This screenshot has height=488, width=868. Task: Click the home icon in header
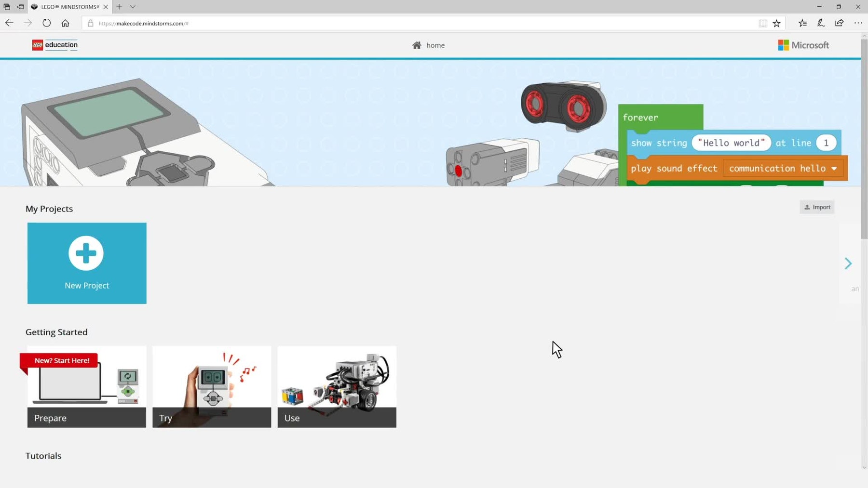[417, 45]
